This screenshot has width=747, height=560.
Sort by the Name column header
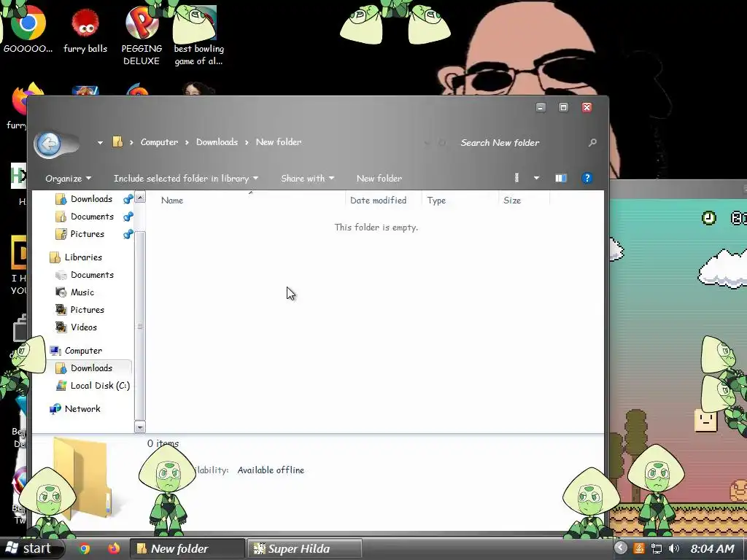coord(172,201)
